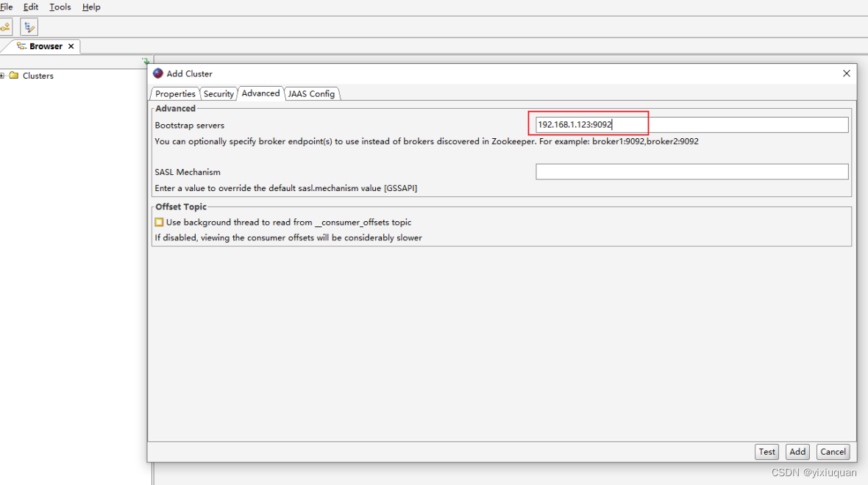
Task: Switch to the JAAS Config tab
Action: click(x=311, y=93)
